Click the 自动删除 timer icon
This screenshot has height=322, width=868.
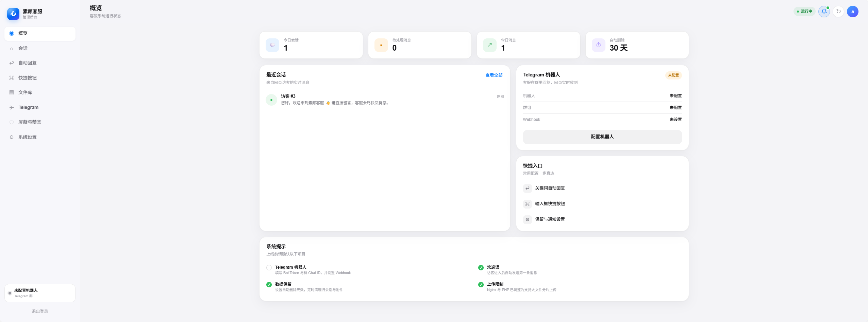[x=598, y=45]
